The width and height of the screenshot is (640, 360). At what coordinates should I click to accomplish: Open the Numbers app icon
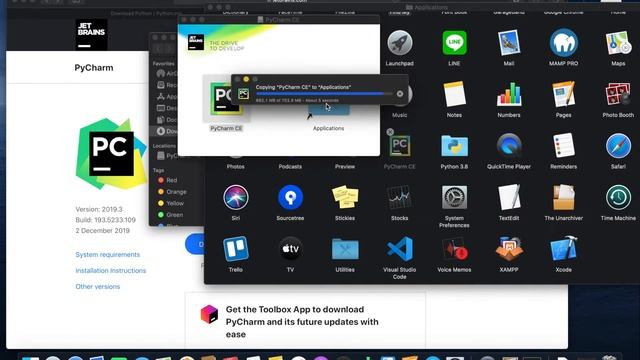click(x=509, y=95)
